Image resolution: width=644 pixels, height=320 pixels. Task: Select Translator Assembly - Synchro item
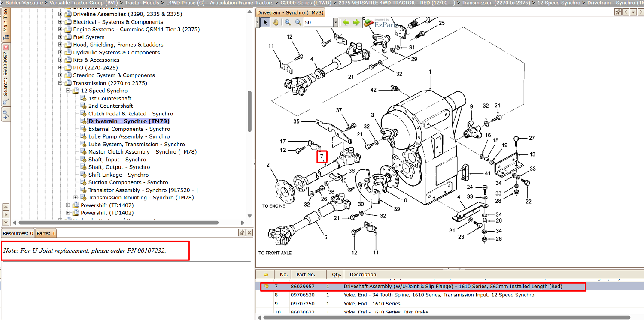(143, 190)
